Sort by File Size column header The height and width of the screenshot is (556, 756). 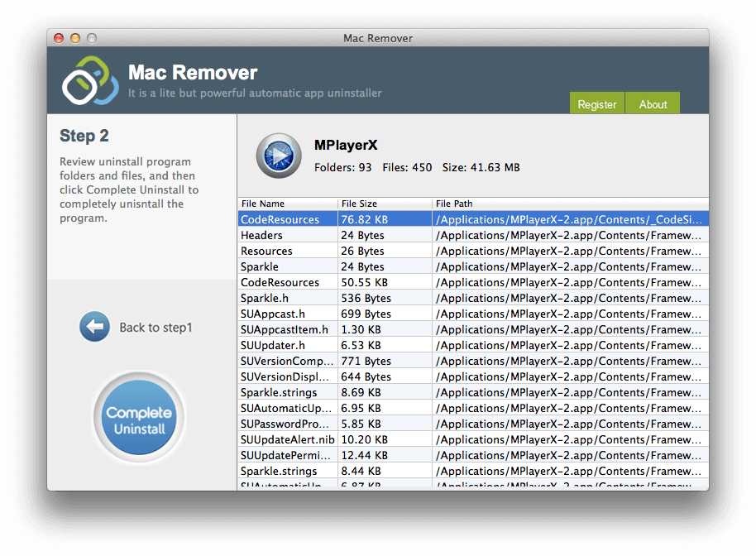385,204
